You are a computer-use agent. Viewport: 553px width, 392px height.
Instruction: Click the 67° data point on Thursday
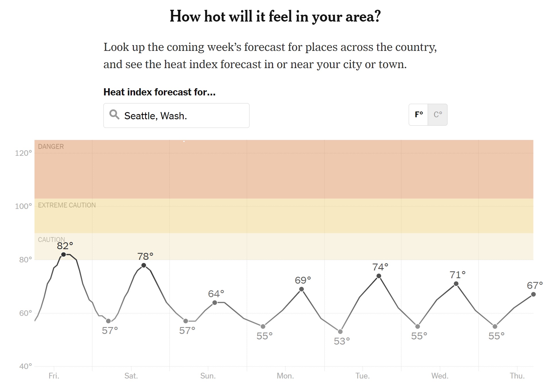click(x=533, y=294)
